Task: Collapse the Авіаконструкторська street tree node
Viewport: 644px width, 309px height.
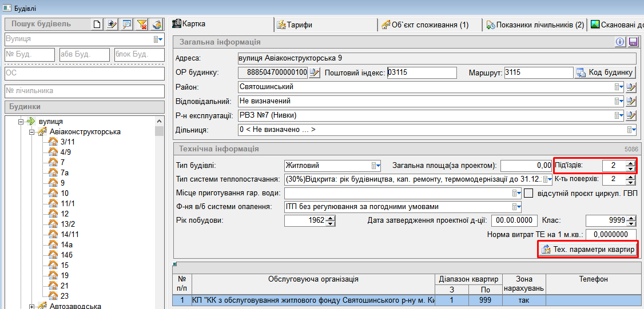Action: tap(33, 132)
